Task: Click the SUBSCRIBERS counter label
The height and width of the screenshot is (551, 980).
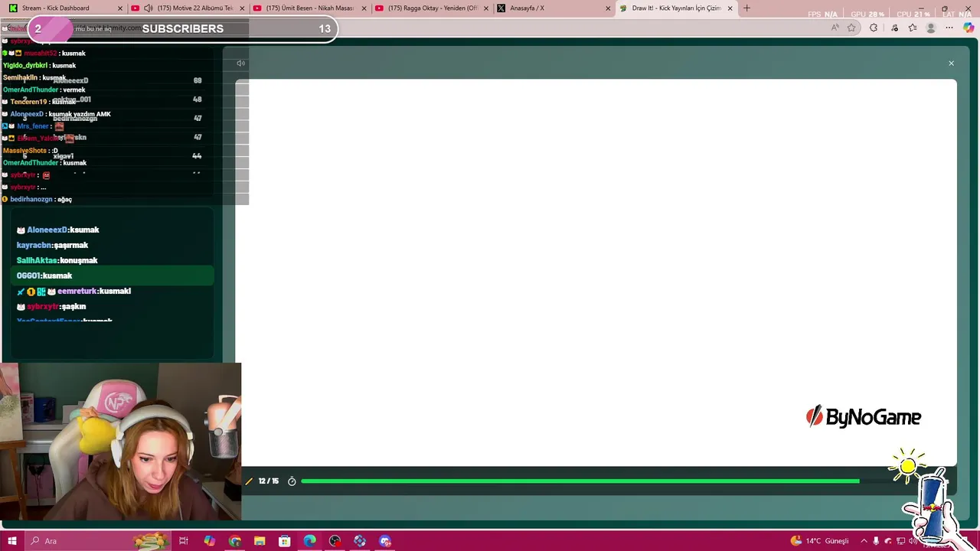Action: tap(182, 28)
